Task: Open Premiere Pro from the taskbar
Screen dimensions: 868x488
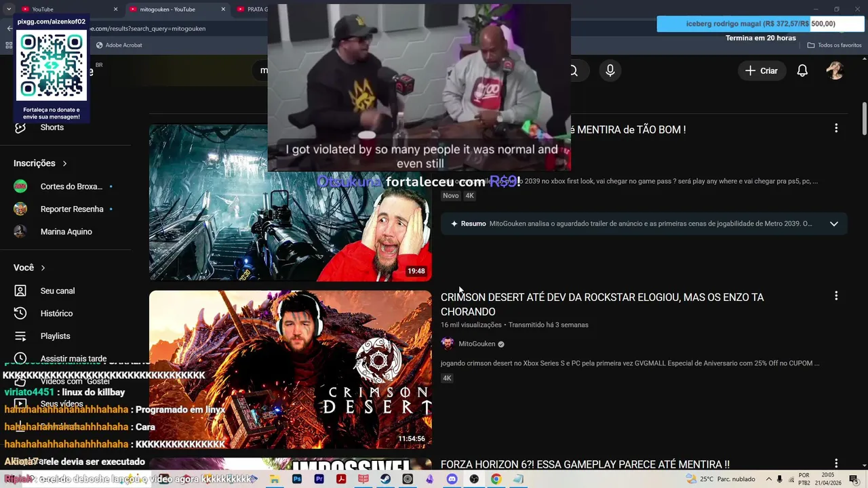Action: pyautogui.click(x=319, y=479)
